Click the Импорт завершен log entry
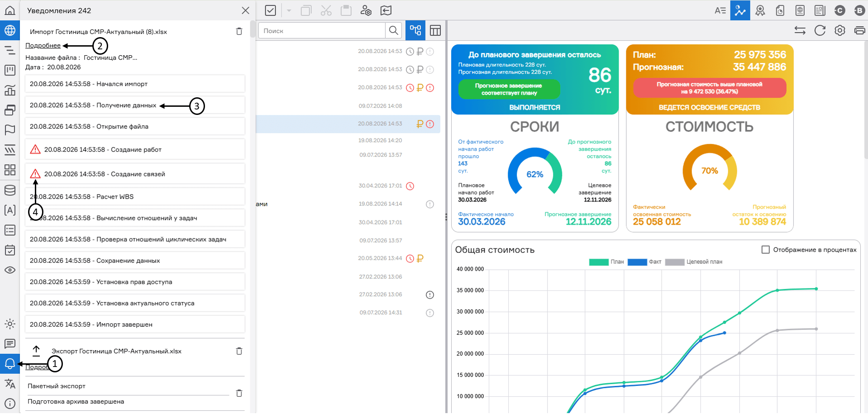Screen dimensions: 868x414 pos(135,324)
